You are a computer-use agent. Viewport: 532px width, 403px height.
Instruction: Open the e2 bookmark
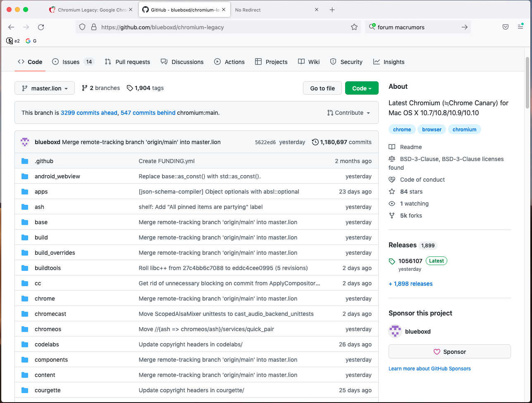click(13, 41)
